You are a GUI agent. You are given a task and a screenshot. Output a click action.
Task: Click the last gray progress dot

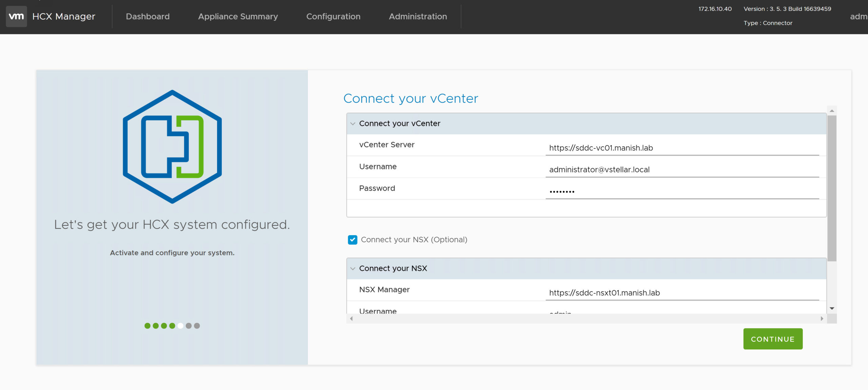pyautogui.click(x=197, y=326)
